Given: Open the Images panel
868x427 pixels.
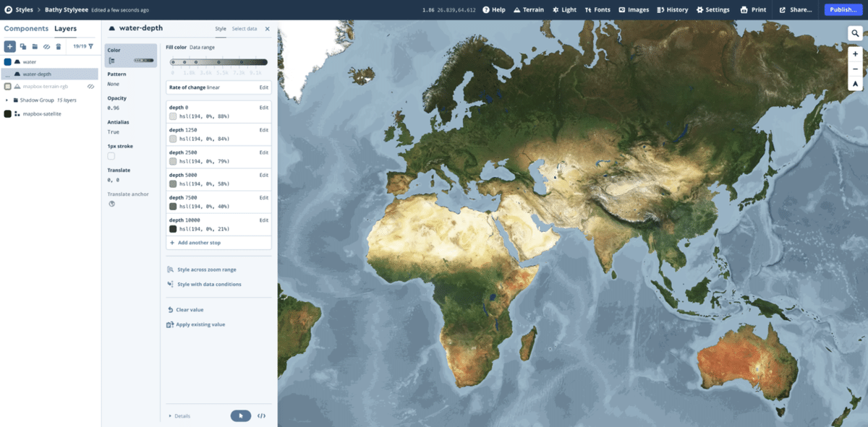Looking at the screenshot, I should pos(633,9).
